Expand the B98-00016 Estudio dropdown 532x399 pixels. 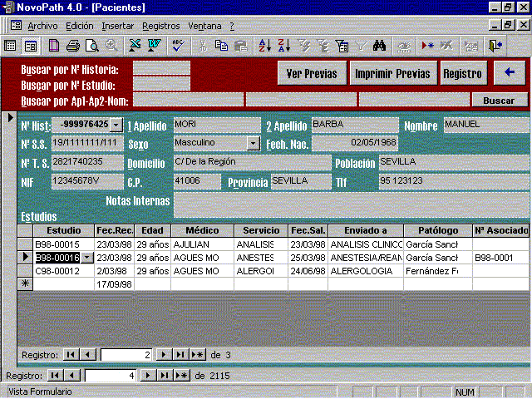[87, 259]
